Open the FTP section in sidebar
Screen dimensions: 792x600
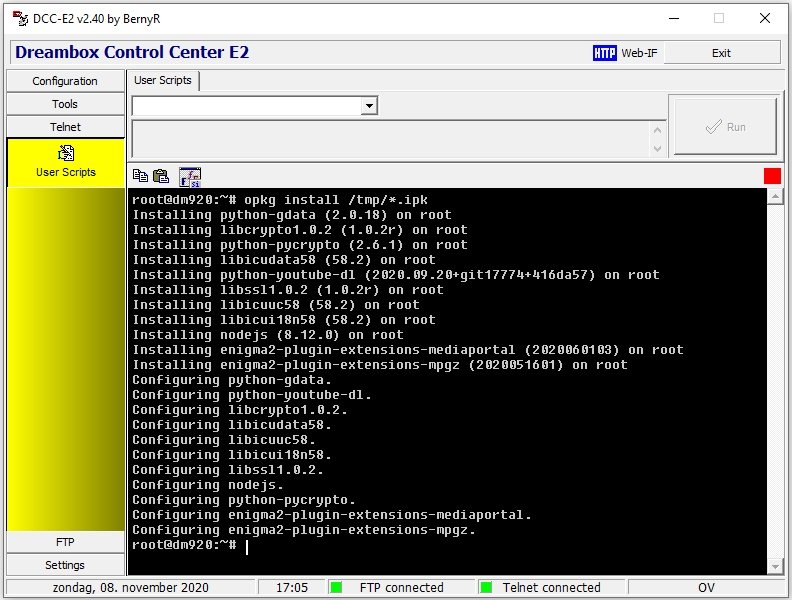(x=65, y=542)
